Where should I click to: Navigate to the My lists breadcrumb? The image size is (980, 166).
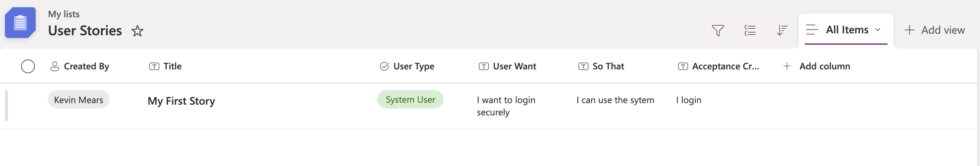click(64, 14)
